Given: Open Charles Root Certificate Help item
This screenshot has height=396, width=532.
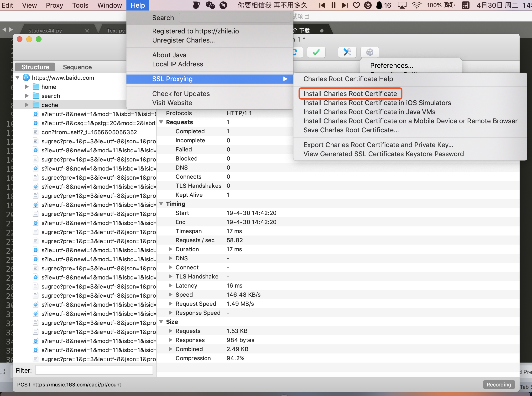Looking at the screenshot, I should (x=348, y=79).
